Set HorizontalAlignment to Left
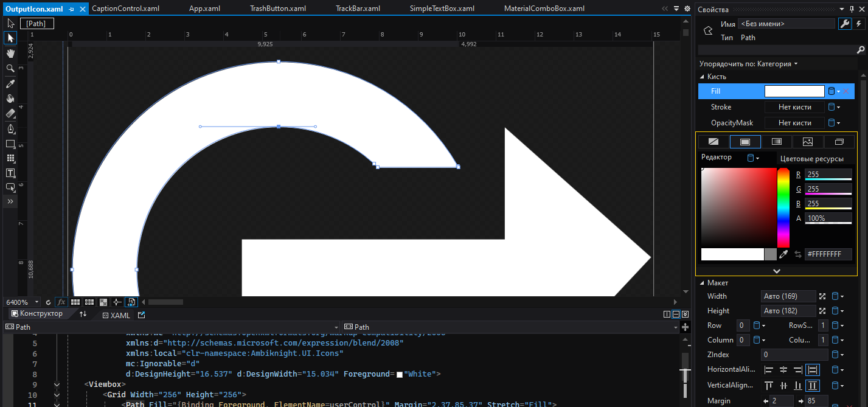 (x=769, y=369)
